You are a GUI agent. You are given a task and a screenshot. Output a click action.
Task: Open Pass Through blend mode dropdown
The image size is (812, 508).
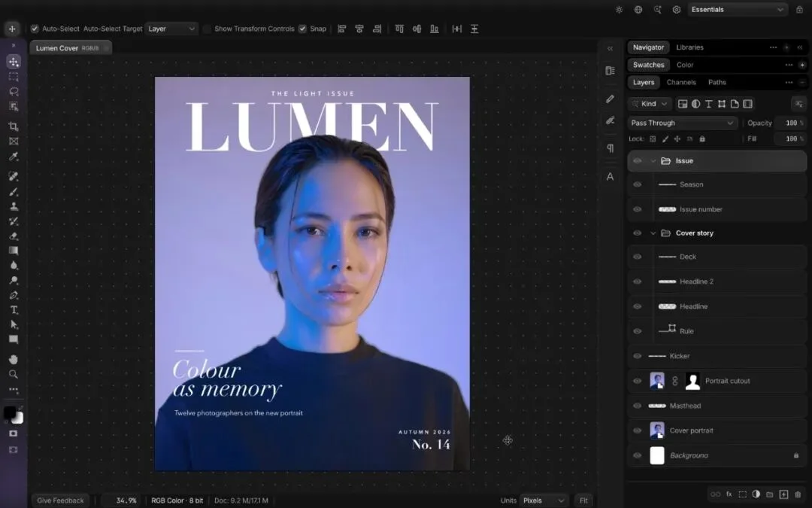pos(682,123)
